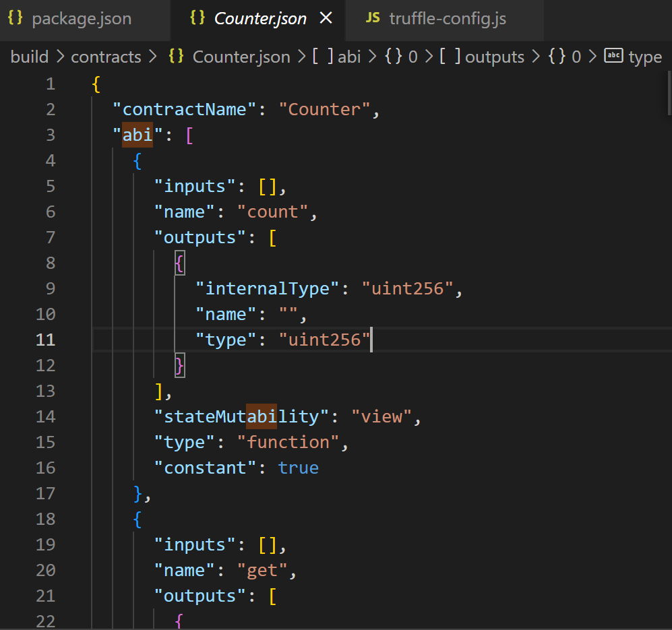Open the truffle-config.js tab
The width and height of the screenshot is (672, 630).
click(444, 19)
